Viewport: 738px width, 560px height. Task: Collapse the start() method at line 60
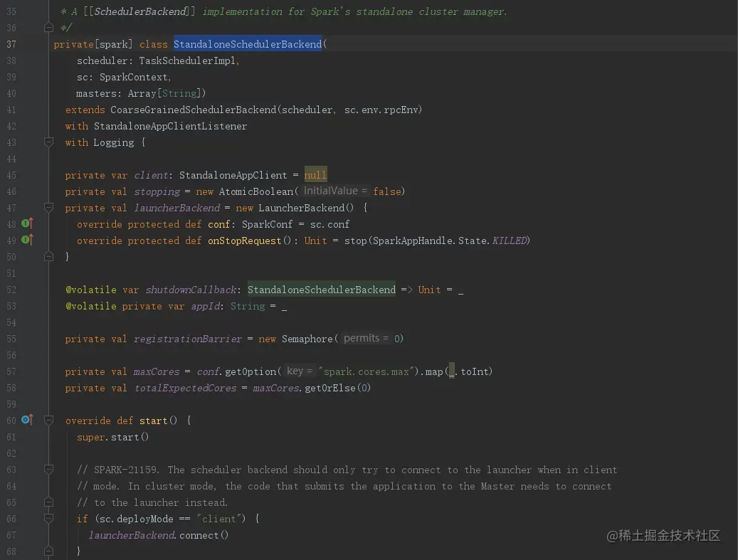pyautogui.click(x=48, y=421)
